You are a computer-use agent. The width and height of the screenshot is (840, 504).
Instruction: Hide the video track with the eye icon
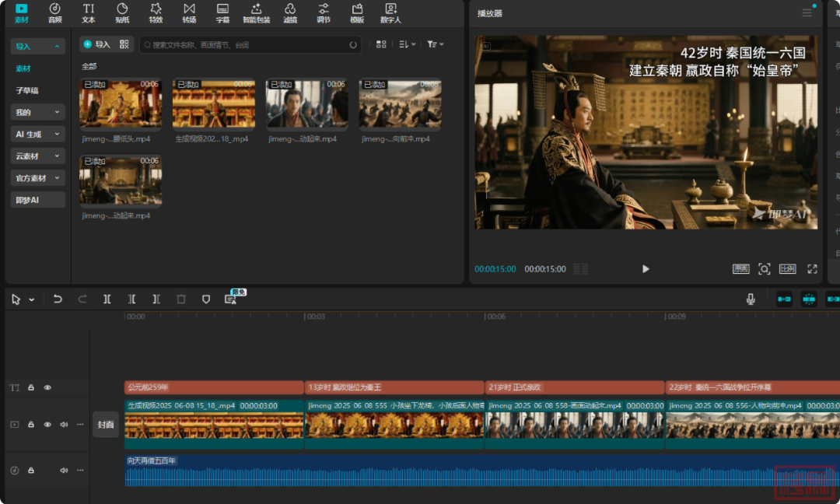pyautogui.click(x=47, y=424)
